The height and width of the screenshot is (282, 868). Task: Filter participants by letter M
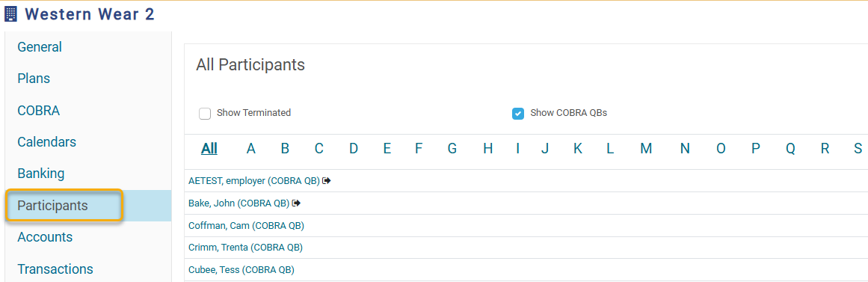646,148
